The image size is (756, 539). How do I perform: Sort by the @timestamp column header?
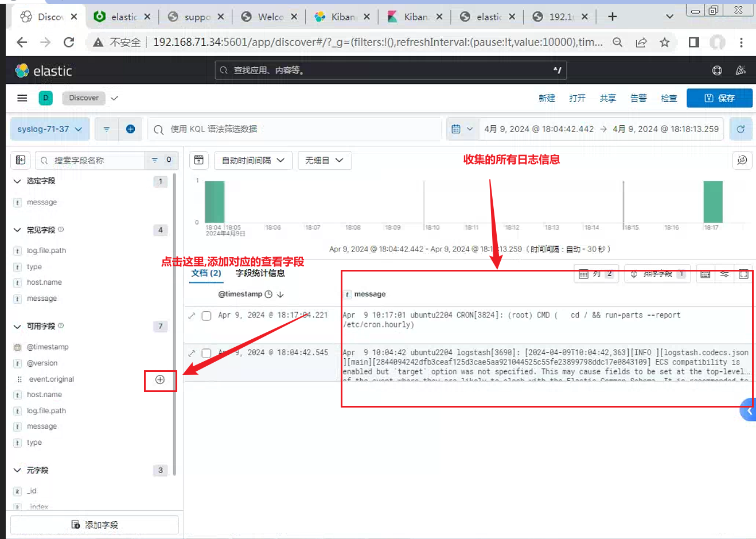click(251, 294)
